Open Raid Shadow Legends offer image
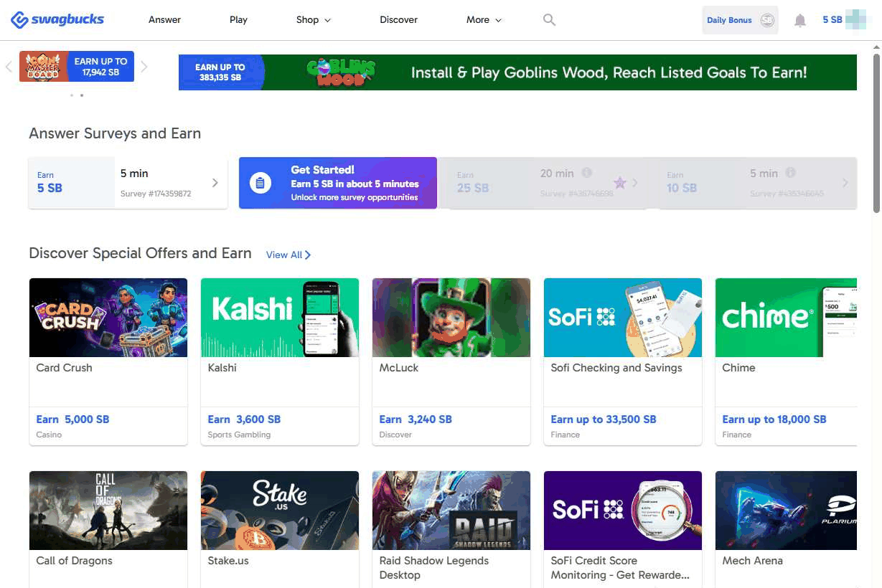Image resolution: width=882 pixels, height=588 pixels. 451,511
